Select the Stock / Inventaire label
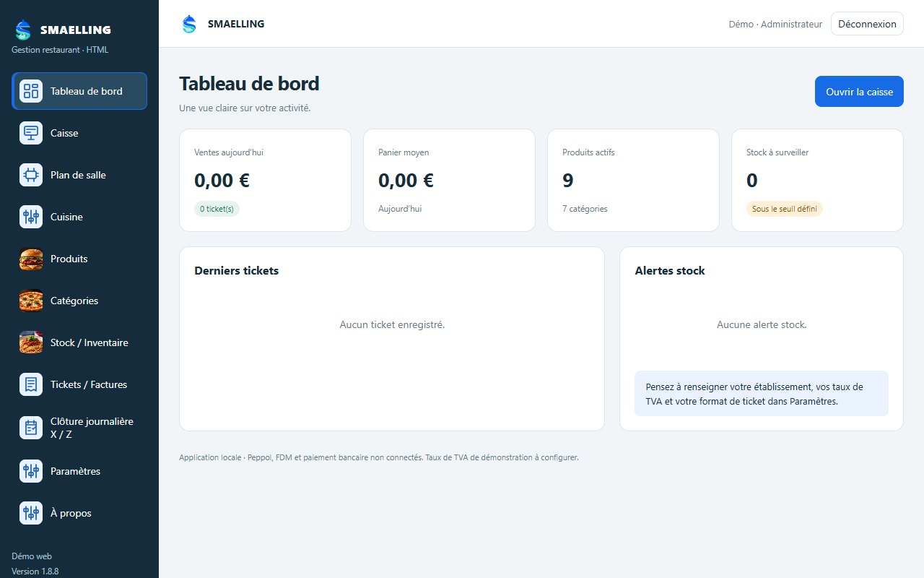924x578 pixels. point(90,342)
